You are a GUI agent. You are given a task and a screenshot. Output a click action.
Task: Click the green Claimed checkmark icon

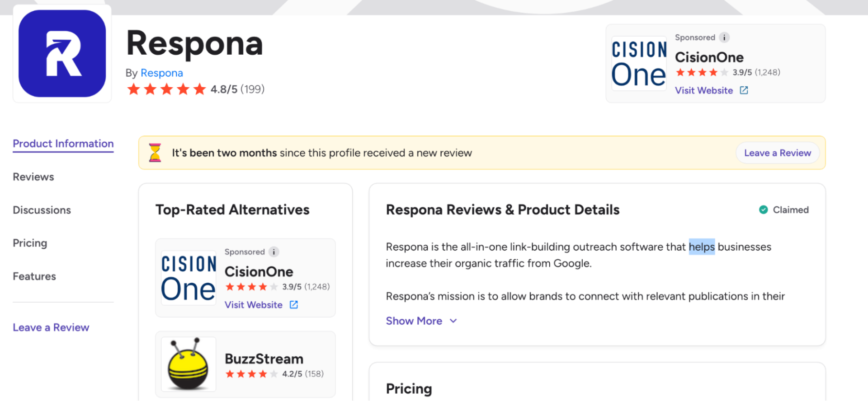pos(764,210)
